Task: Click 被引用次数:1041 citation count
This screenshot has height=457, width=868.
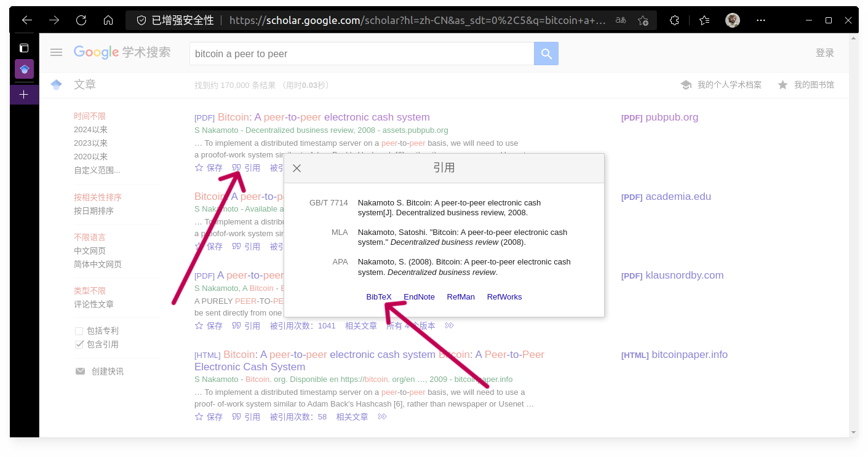Action: tap(303, 326)
